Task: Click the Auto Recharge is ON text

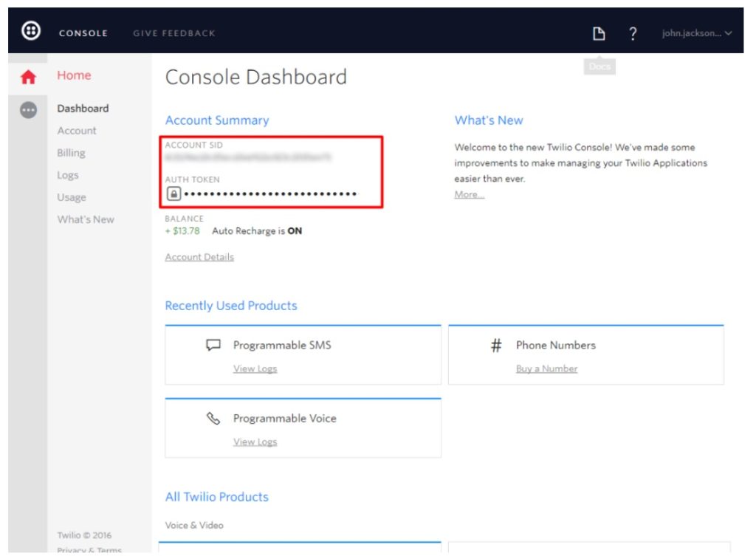Action: [x=257, y=231]
